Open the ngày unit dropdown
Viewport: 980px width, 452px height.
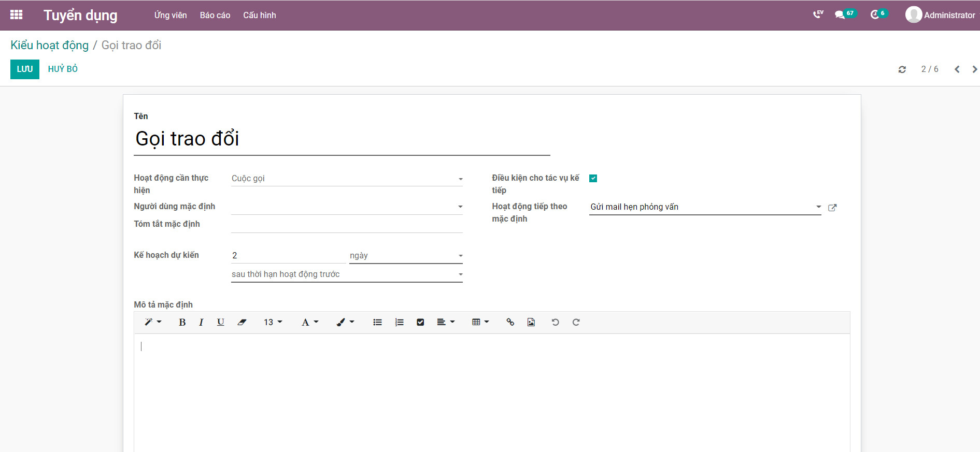tap(406, 256)
